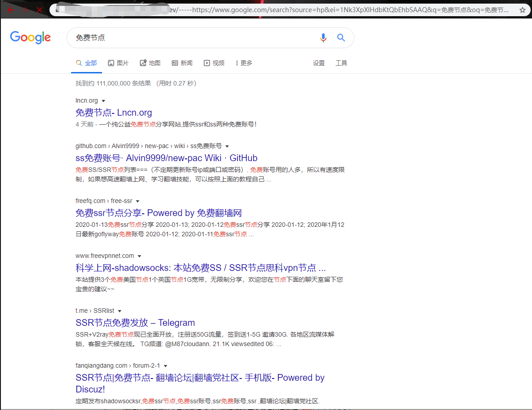
Task: Expand the t.me SSRlist dropdown arrow
Action: pos(120,311)
